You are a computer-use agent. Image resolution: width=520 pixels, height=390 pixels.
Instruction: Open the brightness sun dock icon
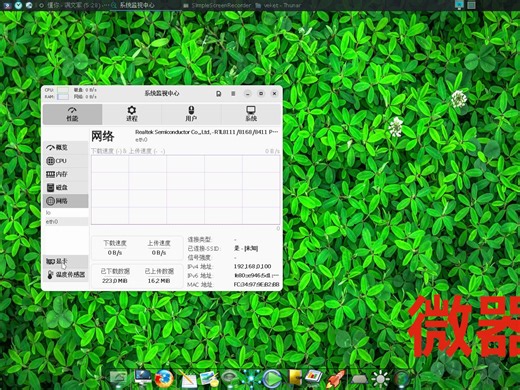coord(380,379)
